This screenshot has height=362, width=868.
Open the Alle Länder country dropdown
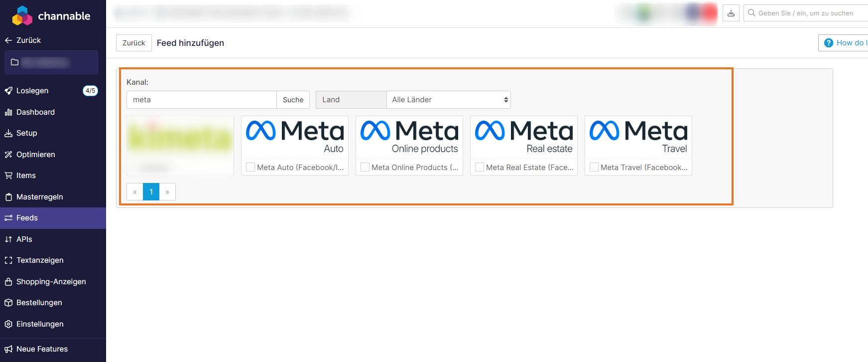[x=448, y=100]
